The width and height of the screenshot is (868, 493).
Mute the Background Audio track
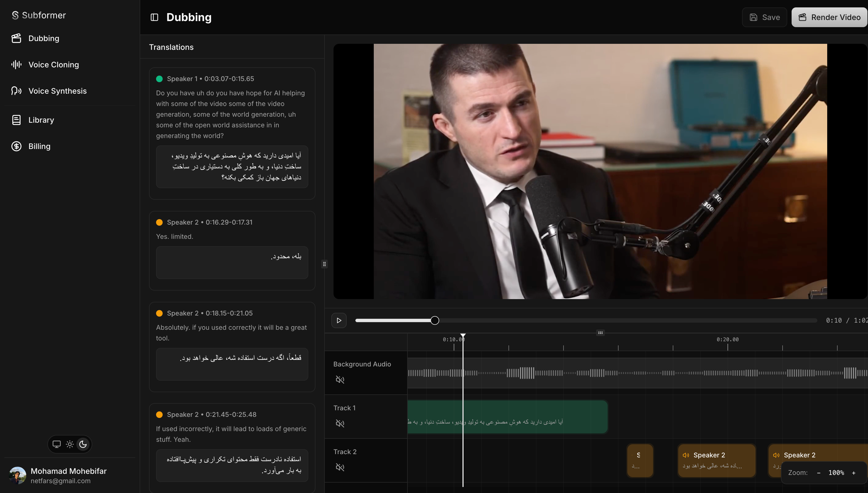340,380
